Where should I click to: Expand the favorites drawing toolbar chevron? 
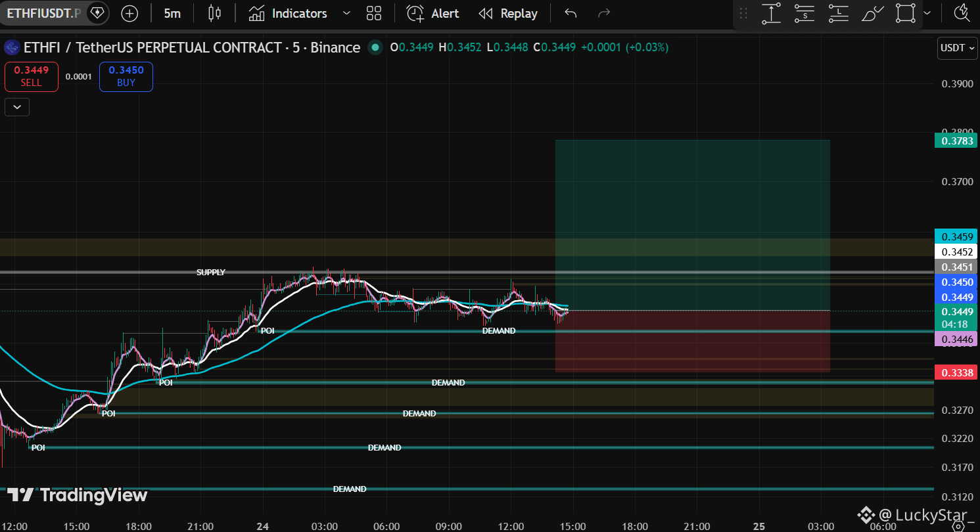(927, 13)
